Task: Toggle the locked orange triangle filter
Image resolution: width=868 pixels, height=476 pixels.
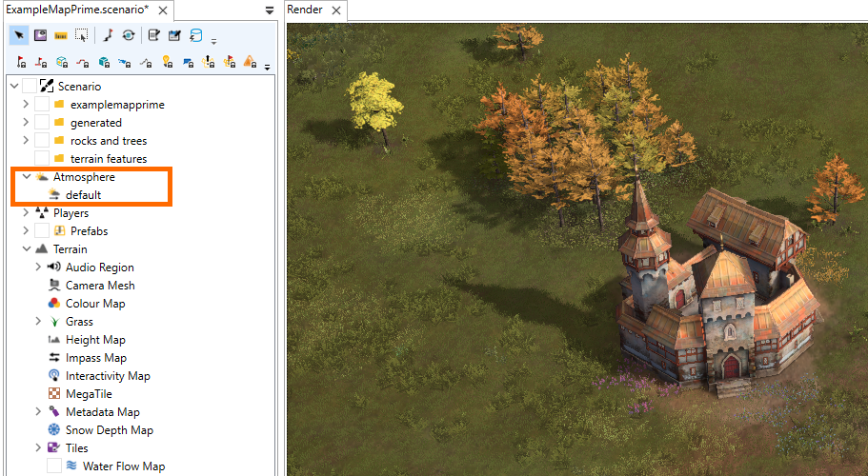Action: click(250, 62)
